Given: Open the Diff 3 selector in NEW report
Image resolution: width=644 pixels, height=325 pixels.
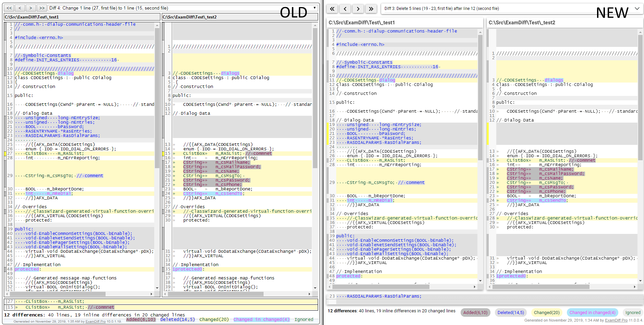Looking at the screenshot, I should click(x=512, y=9).
